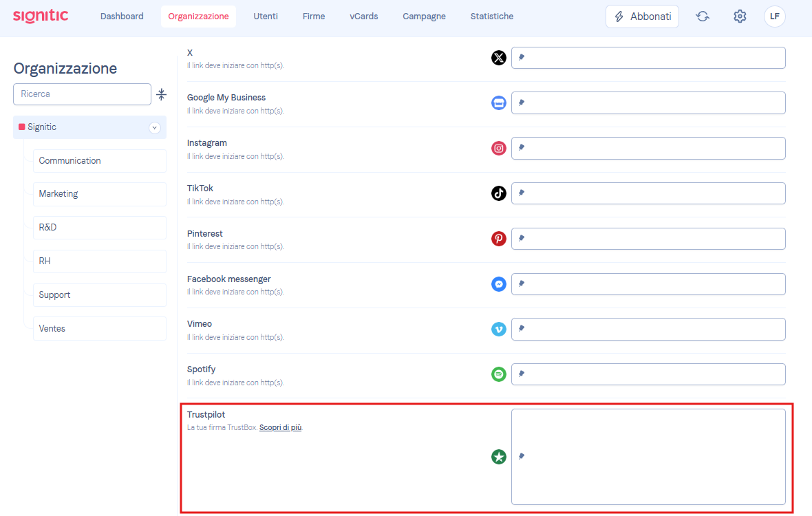Click into the Facebook messenger link input
Image resolution: width=812 pixels, height=516 pixels.
[x=648, y=284]
